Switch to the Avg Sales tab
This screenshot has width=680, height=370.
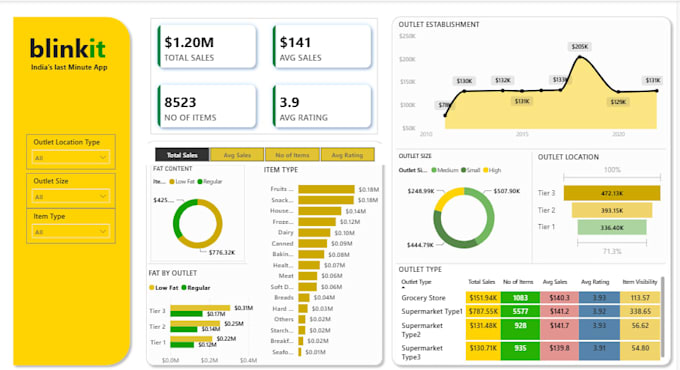[x=237, y=155]
